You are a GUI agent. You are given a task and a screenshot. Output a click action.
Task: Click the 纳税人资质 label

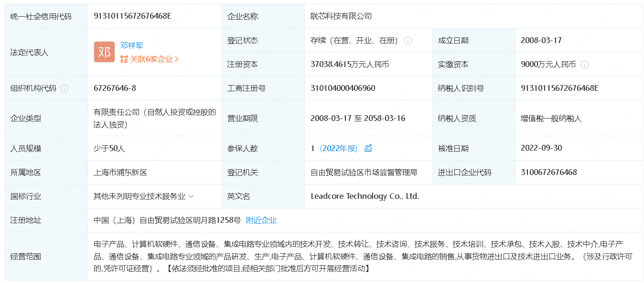457,119
